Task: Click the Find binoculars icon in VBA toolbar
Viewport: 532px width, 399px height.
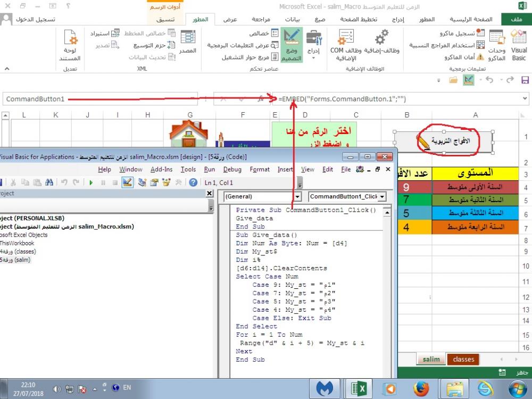Action: [x=49, y=183]
